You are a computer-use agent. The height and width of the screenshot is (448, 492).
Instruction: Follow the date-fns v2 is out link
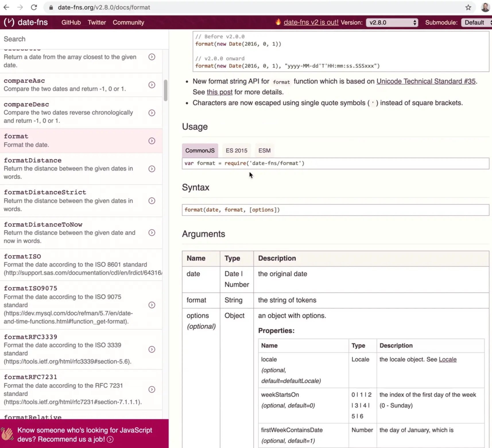pos(311,22)
